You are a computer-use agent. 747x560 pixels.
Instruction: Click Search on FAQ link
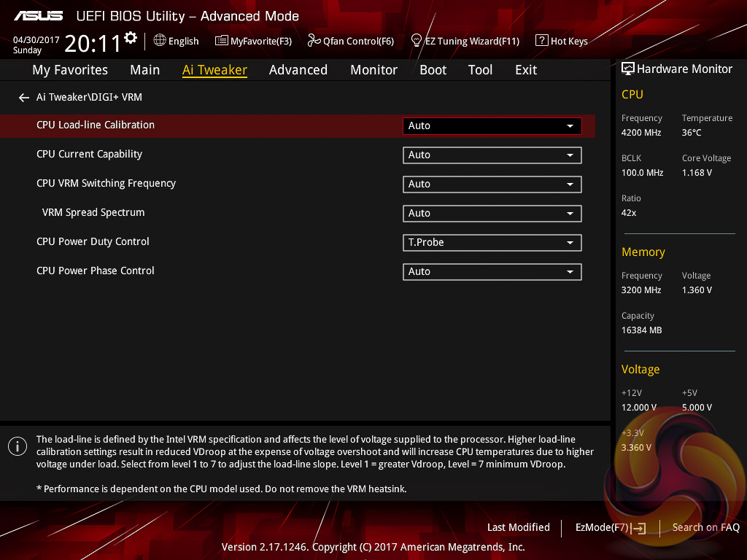click(x=706, y=527)
